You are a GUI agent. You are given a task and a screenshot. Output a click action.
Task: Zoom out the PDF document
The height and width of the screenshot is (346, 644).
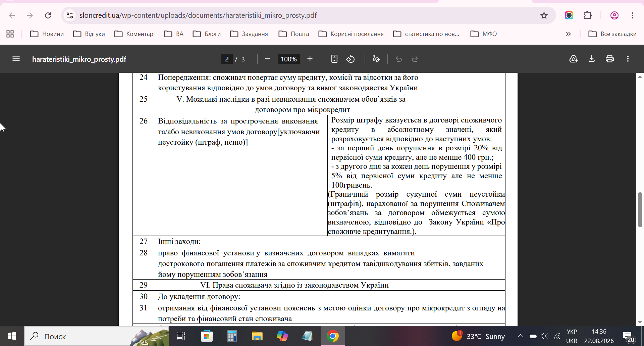(267, 59)
